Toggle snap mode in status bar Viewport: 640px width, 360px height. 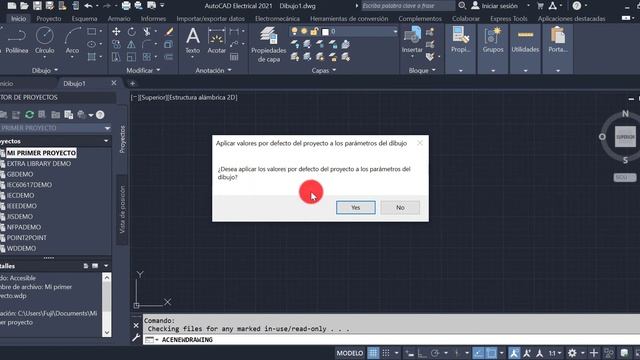click(x=386, y=353)
